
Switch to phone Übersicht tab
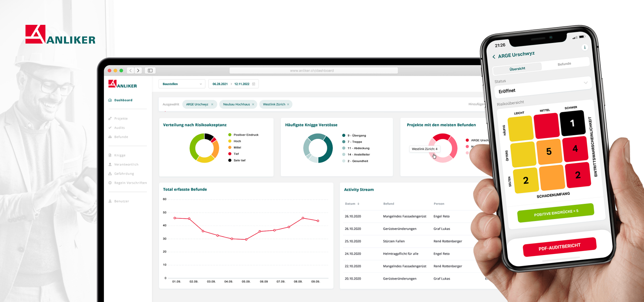517,69
